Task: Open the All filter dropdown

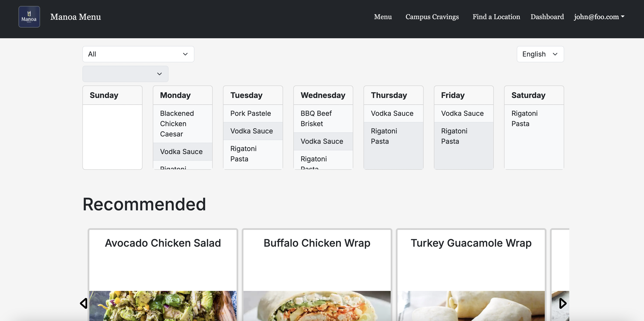Action: pos(138,54)
